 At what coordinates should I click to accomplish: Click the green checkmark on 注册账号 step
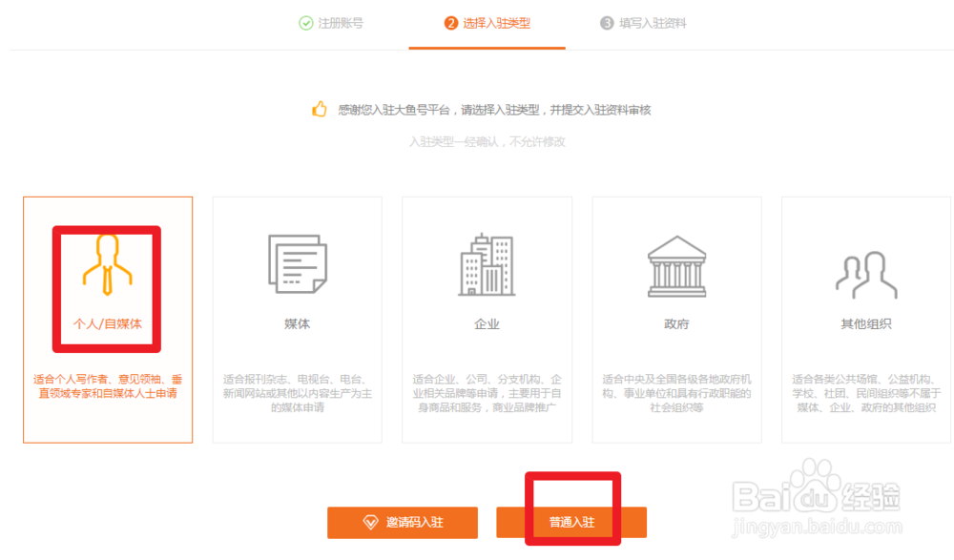[x=306, y=25]
